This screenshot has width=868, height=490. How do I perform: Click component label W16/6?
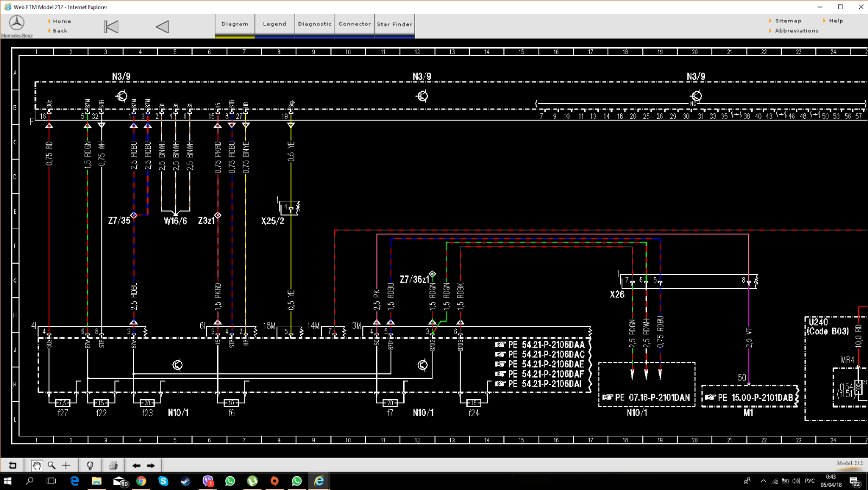tap(175, 221)
